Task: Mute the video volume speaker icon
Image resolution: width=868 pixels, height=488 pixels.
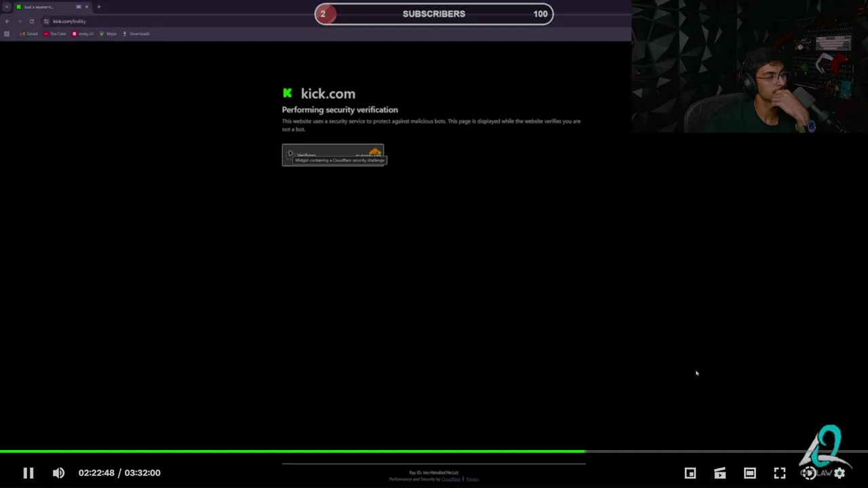Action: click(59, 473)
